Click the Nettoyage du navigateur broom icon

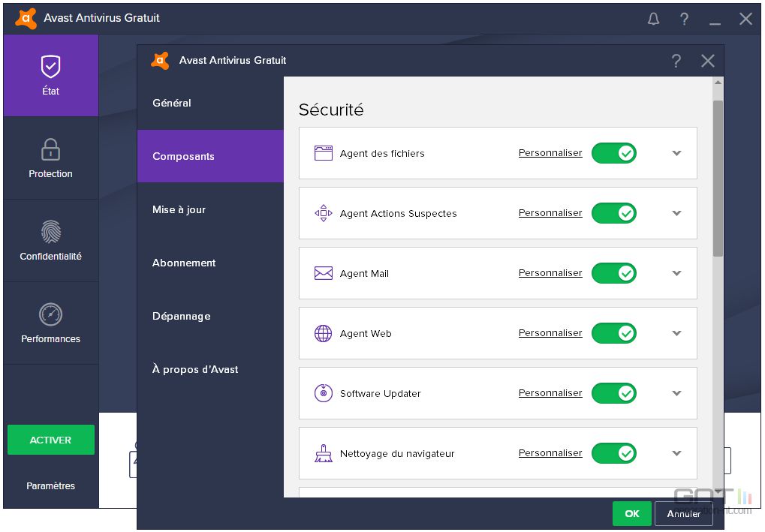[x=324, y=453]
